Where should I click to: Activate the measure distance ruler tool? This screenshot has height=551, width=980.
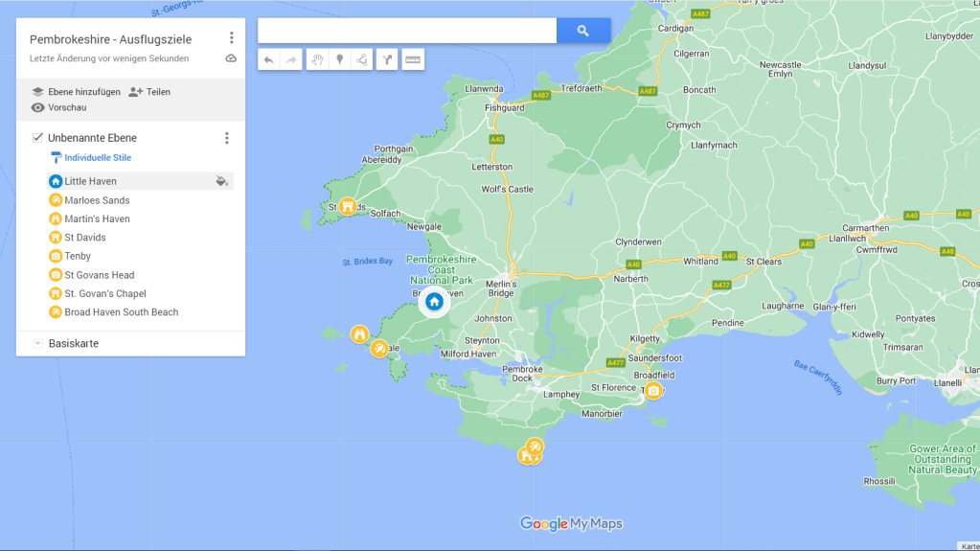click(413, 59)
